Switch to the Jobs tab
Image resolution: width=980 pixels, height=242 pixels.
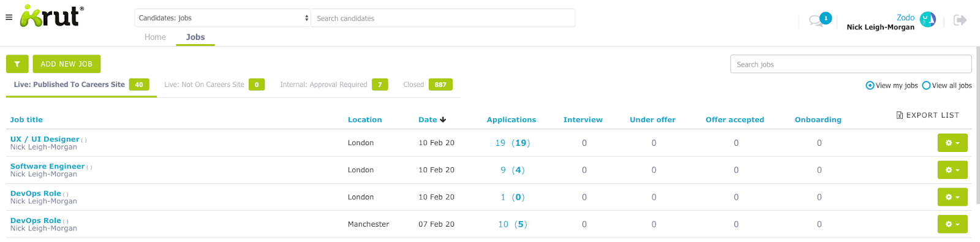(195, 37)
